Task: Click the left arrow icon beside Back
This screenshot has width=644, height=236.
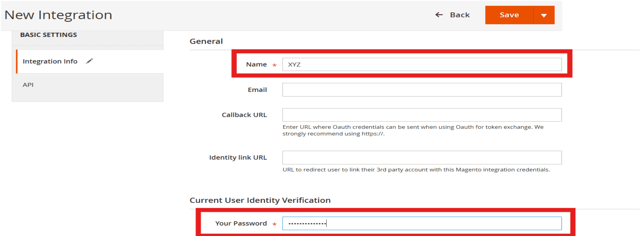Action: [439, 15]
